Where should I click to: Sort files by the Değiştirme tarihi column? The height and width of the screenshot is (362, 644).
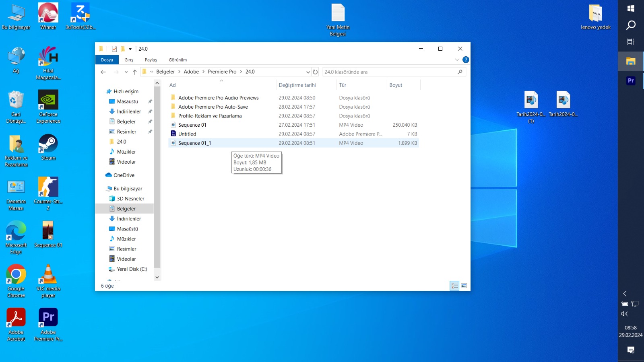pyautogui.click(x=297, y=85)
